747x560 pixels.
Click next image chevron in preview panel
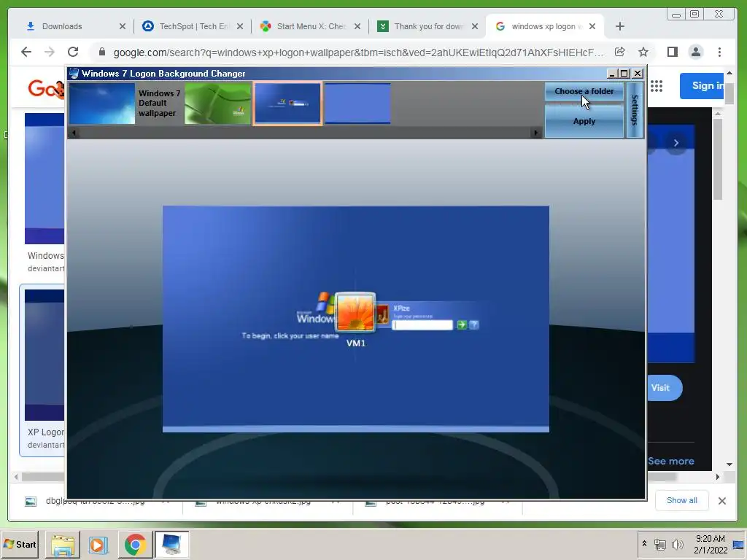[x=676, y=143]
